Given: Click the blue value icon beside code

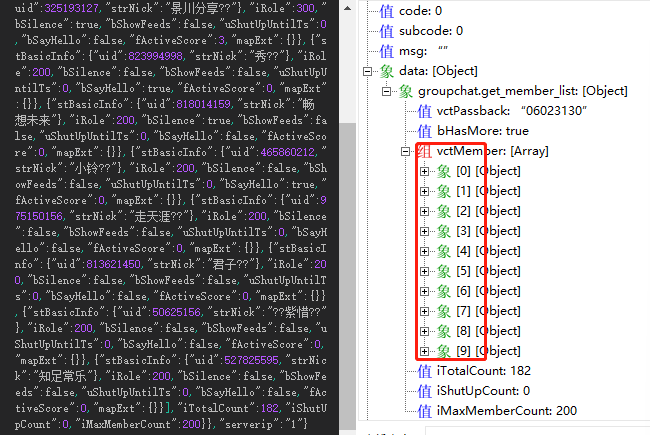Looking at the screenshot, I should (x=386, y=11).
